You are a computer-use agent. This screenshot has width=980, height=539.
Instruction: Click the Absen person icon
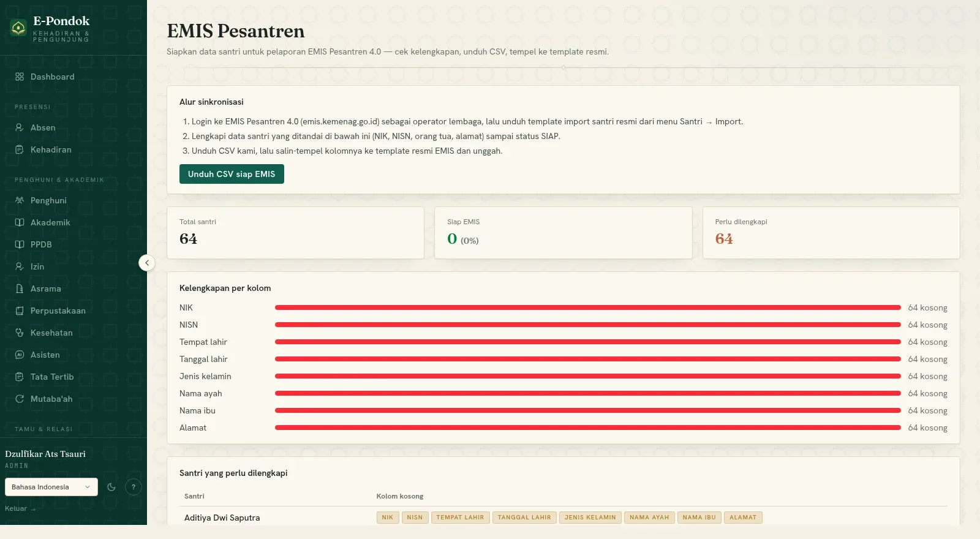[x=20, y=127]
